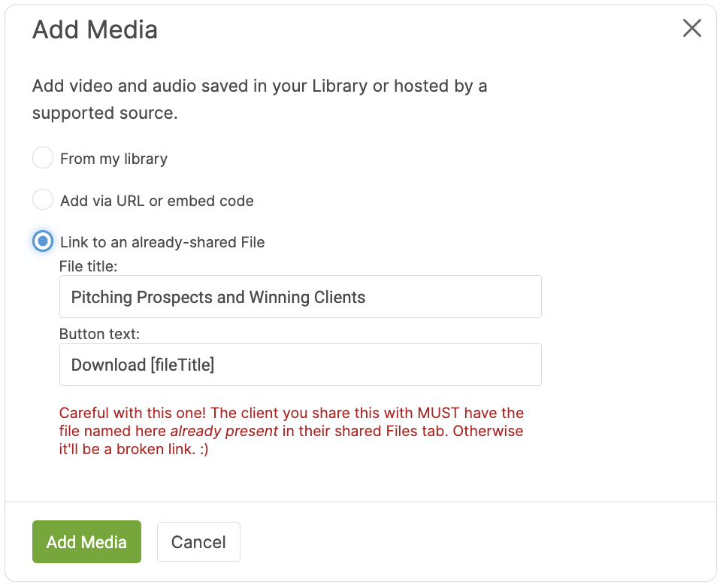
Task: Click the "Download [fileTitle]" placeholder text
Action: 143,365
